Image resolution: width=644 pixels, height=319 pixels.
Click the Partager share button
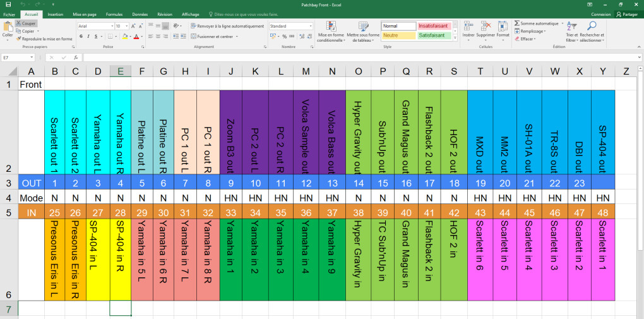click(x=628, y=15)
